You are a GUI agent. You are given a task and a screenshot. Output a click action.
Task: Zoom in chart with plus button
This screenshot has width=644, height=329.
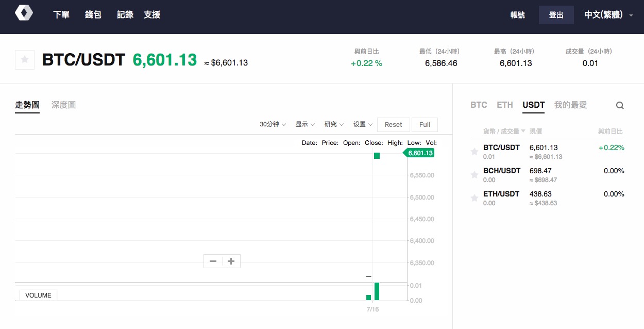pos(231,261)
